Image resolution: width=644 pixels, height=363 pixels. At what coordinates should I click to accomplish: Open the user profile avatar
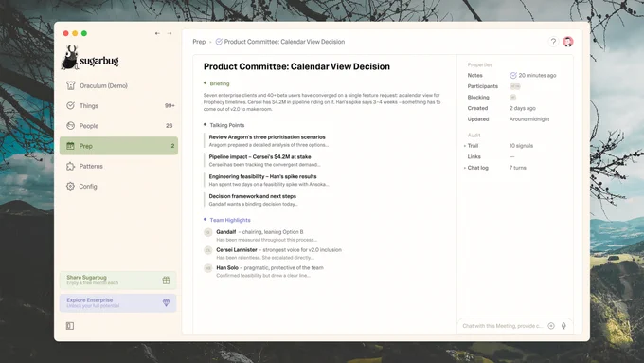coord(568,42)
